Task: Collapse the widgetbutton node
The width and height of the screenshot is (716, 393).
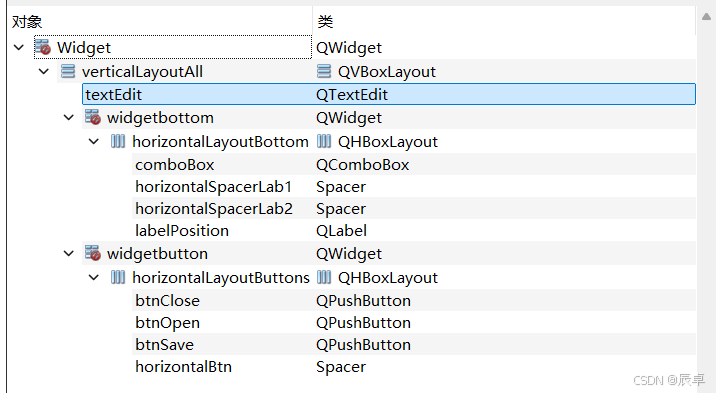Action: click(x=69, y=253)
